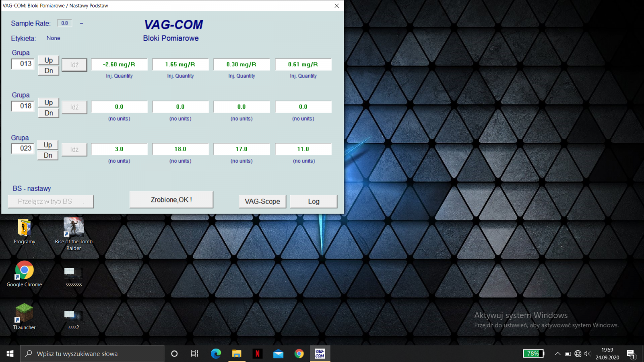The image size is (644, 362).
Task: Select the 18.0 value in Grupa 023
Action: click(180, 149)
